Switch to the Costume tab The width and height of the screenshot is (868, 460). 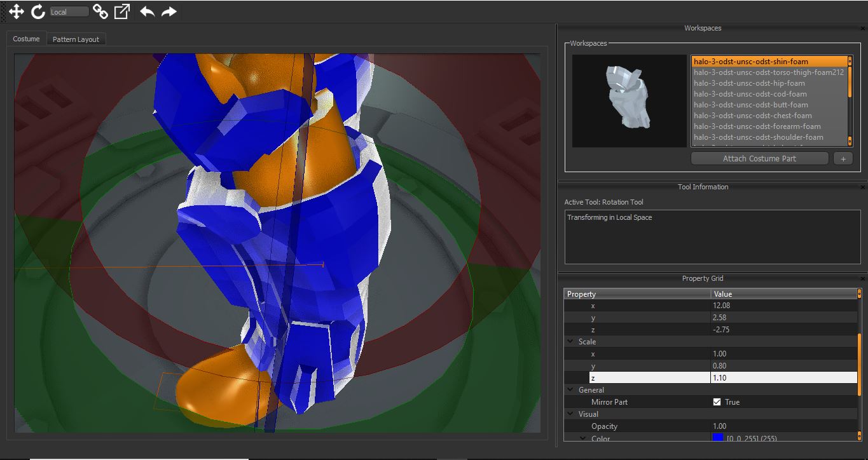tap(26, 39)
